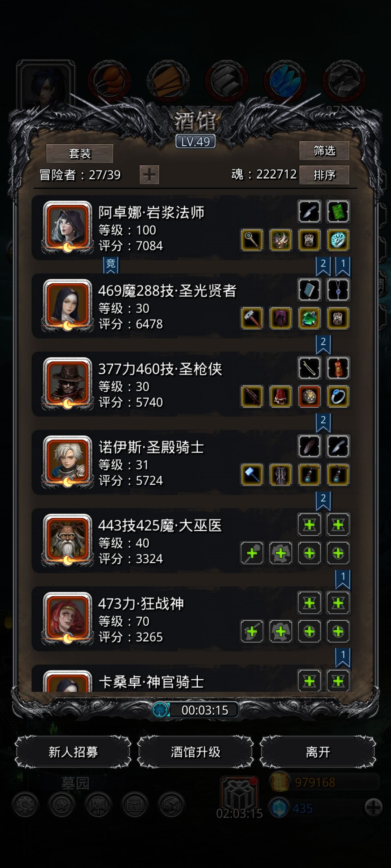Open the green card item of 阿卓娜·岩浆法师
Viewport: 391px width, 868px height.
[338, 212]
